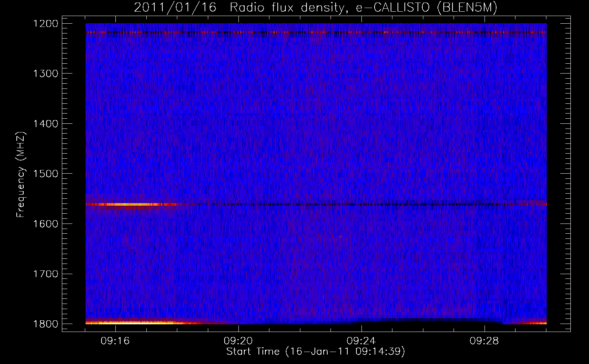Click the Start Time axis title
The width and height of the screenshot is (589, 364).
pyautogui.click(x=316, y=352)
